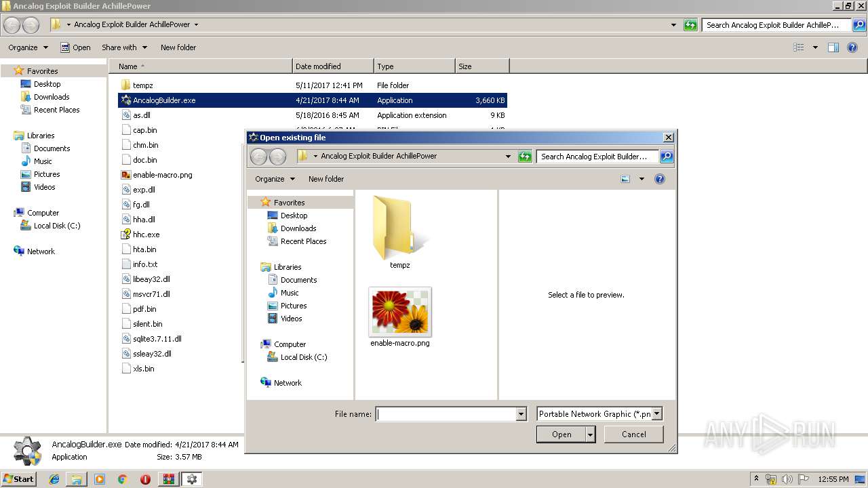Click Open in Explorer toolbar
Viewport: 868px width, 488px height.
tap(75, 47)
